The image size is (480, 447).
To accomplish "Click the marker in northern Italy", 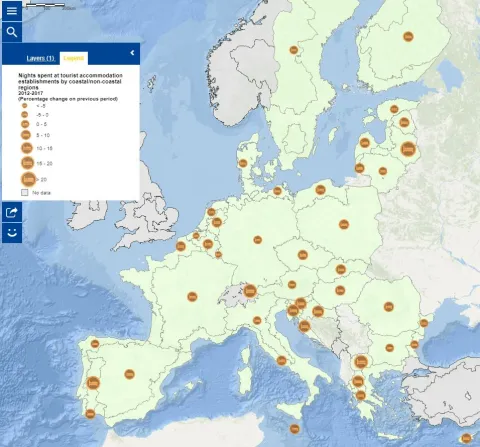I will pyautogui.click(x=257, y=320).
